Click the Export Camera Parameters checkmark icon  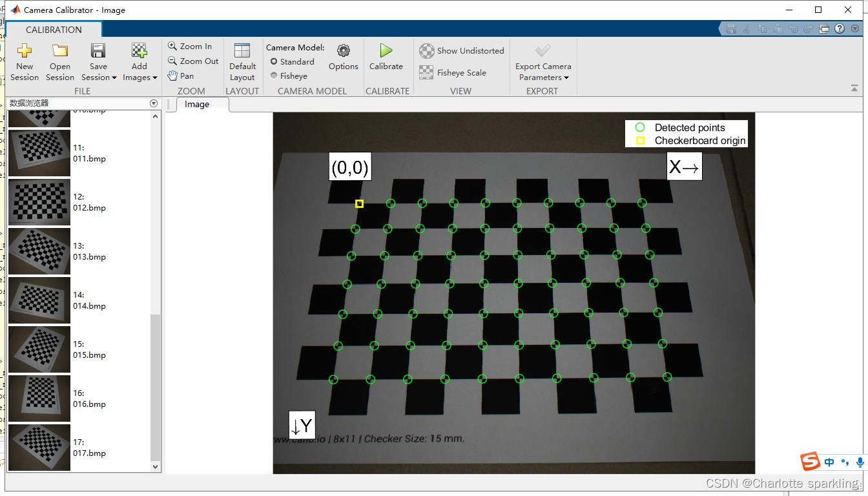(543, 50)
